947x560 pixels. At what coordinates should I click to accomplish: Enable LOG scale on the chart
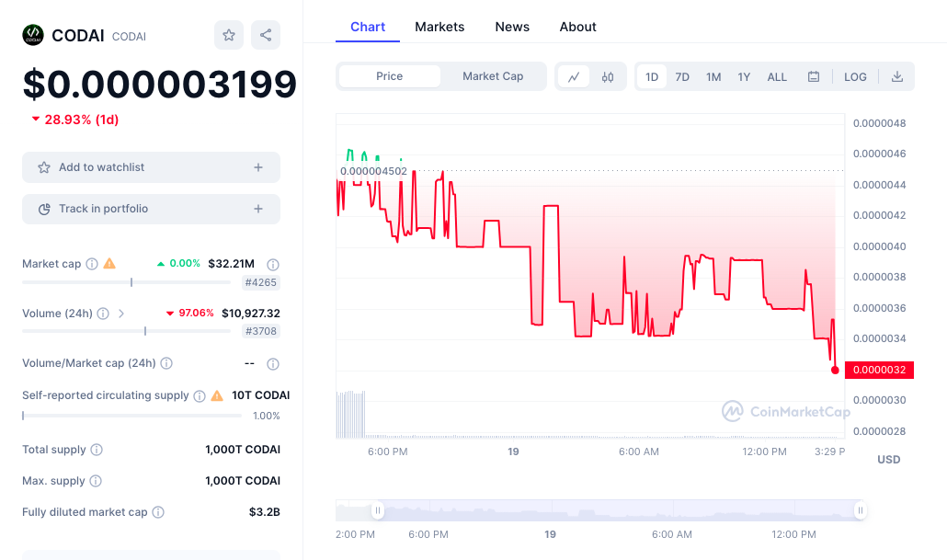click(x=854, y=76)
